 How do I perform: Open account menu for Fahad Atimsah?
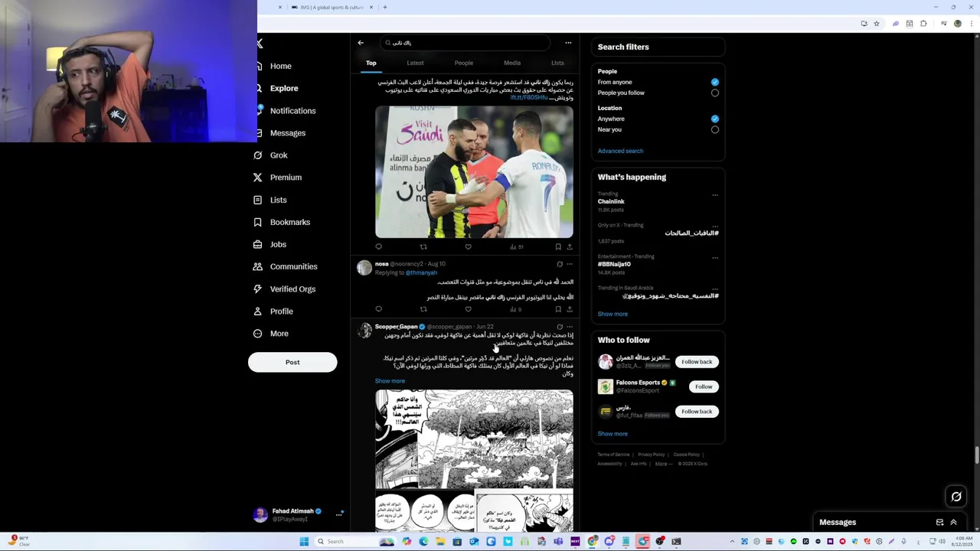338,514
